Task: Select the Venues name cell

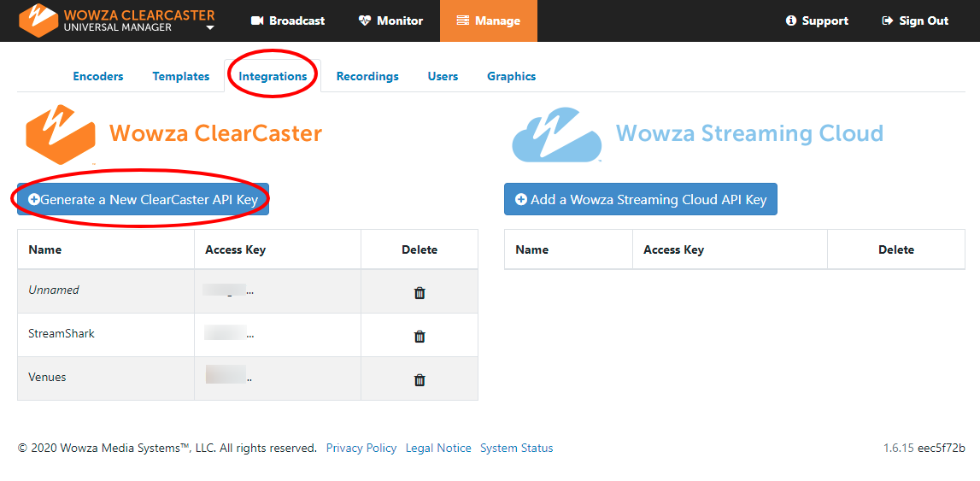Action: (106, 378)
